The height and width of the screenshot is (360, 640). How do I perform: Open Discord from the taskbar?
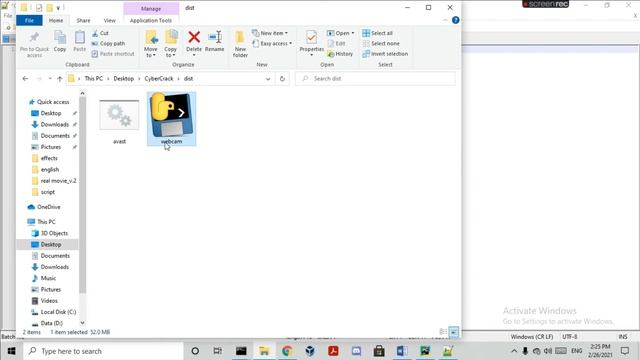[356, 351]
